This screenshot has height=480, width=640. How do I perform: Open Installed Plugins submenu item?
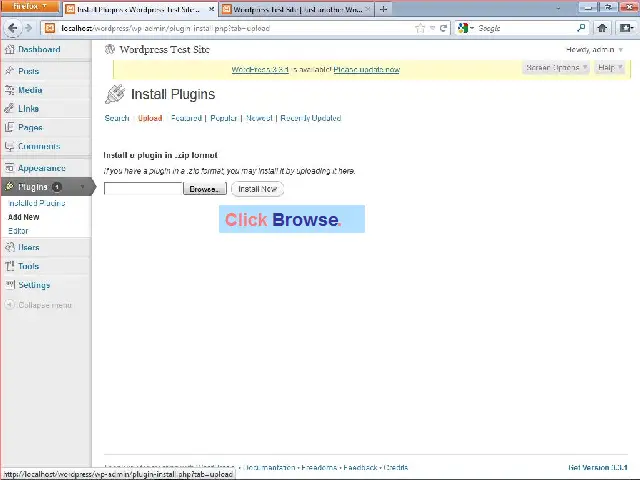(x=37, y=203)
